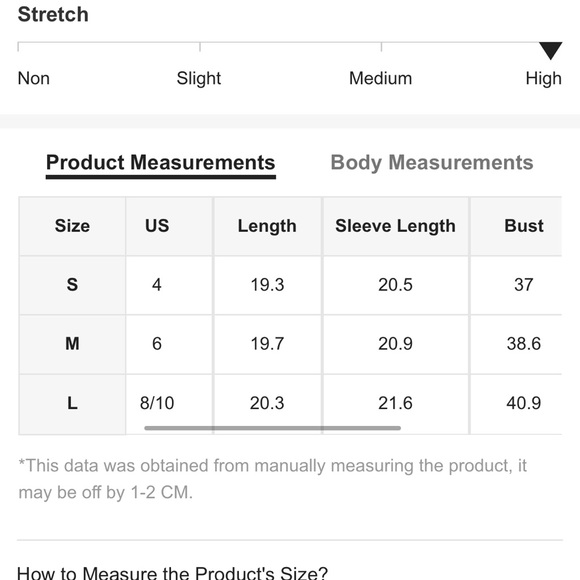
Task: Click the High stretch triangle marker
Action: [x=550, y=50]
